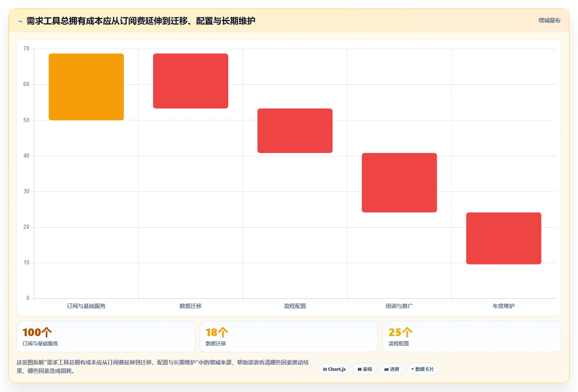Click the 进度 tag chip
Viewport: 578px width, 392px height.
[392, 369]
